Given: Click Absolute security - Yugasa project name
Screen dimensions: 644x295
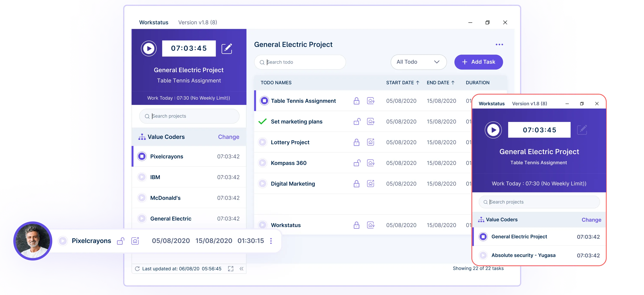Looking at the screenshot, I should [x=523, y=255].
